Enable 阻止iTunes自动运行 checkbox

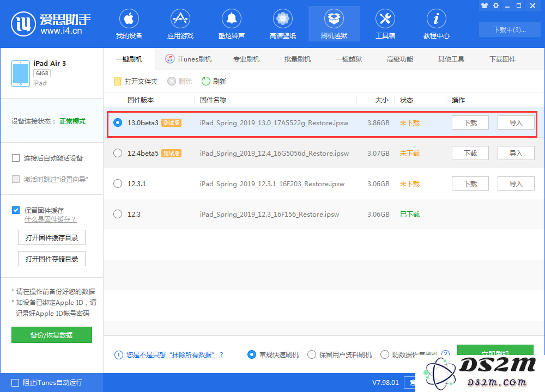(x=15, y=383)
